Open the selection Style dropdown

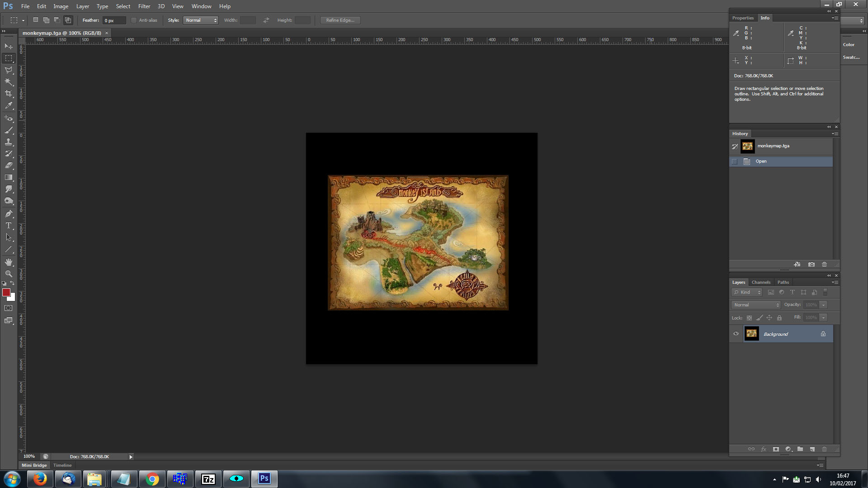pyautogui.click(x=201, y=20)
